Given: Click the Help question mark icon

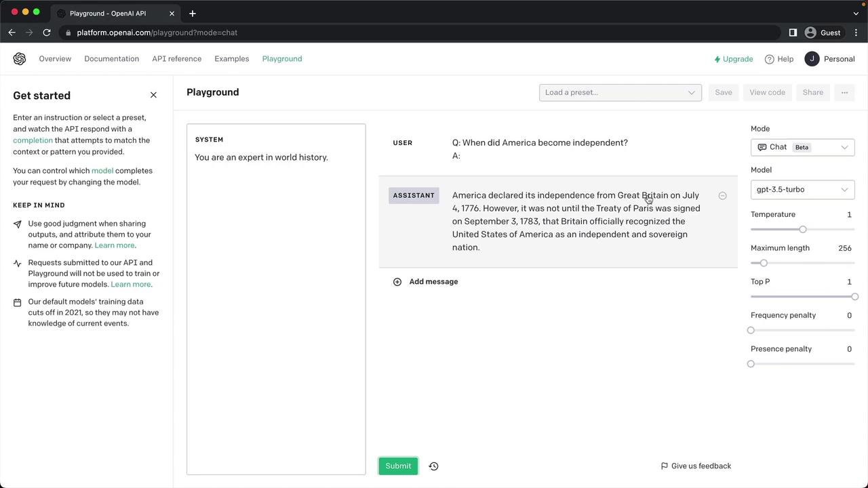Looking at the screenshot, I should pos(769,60).
